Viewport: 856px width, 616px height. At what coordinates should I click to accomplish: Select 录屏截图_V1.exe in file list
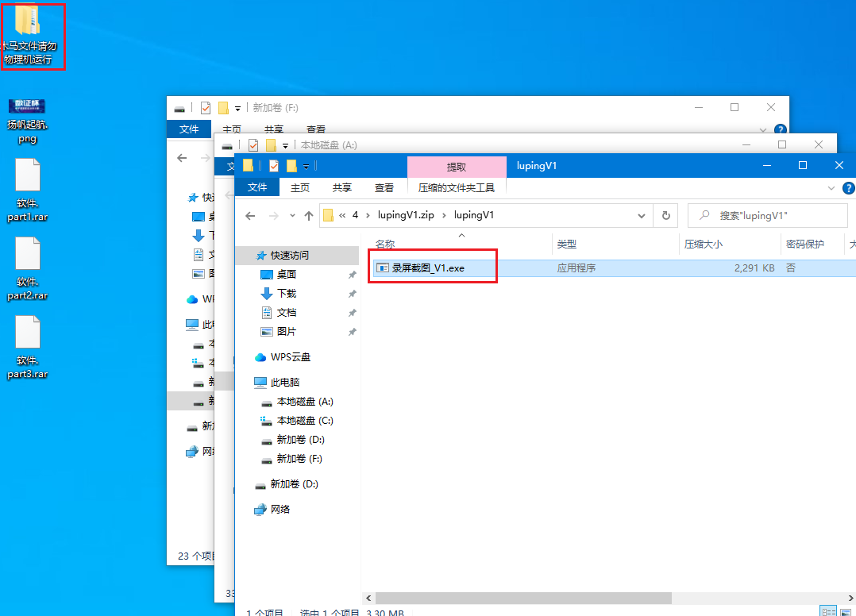428,268
